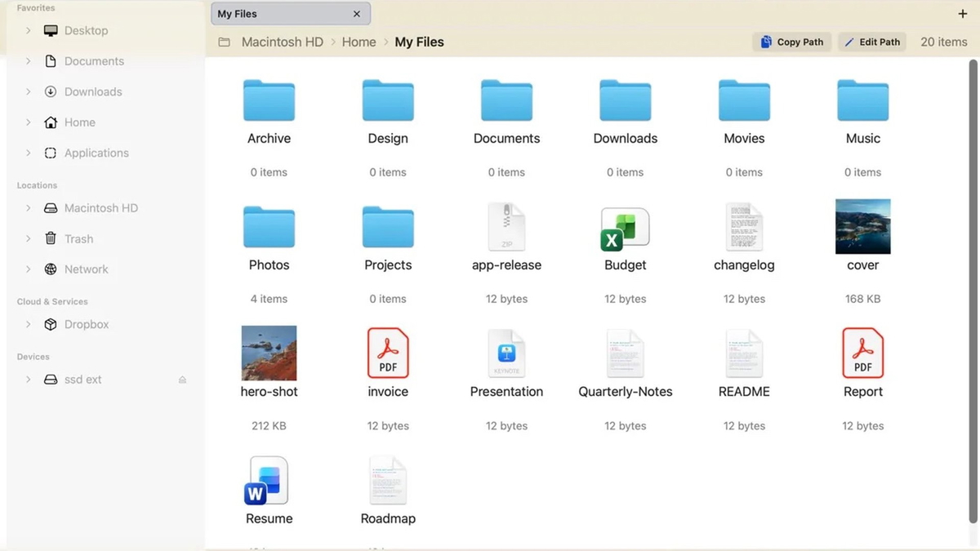Open the Archive folder

tap(269, 100)
